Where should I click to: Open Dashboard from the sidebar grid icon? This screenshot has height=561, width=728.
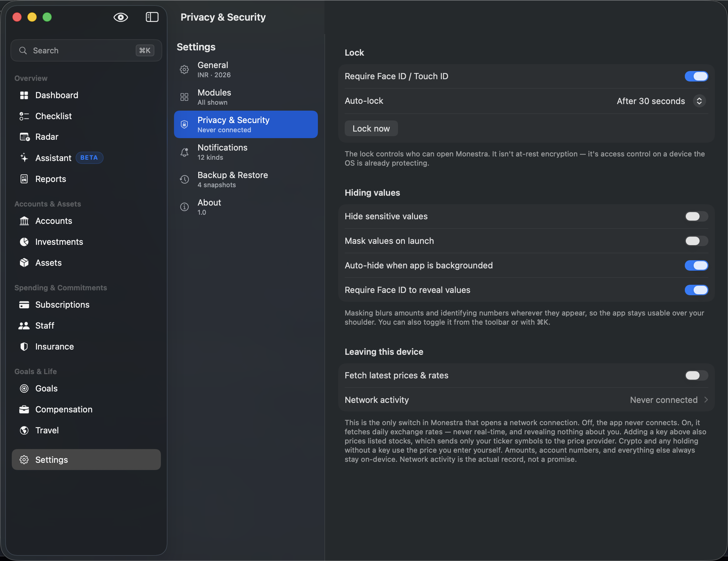[x=24, y=95]
